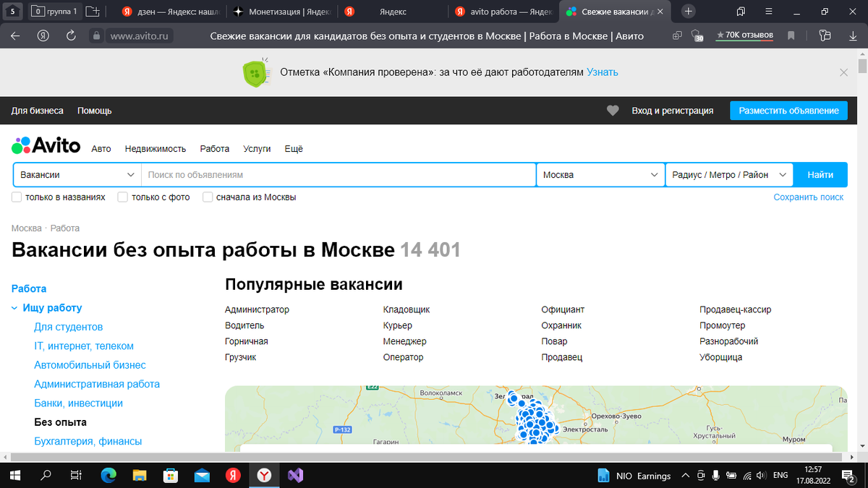
Task: Open the 'Москва' city dropdown
Action: point(600,175)
